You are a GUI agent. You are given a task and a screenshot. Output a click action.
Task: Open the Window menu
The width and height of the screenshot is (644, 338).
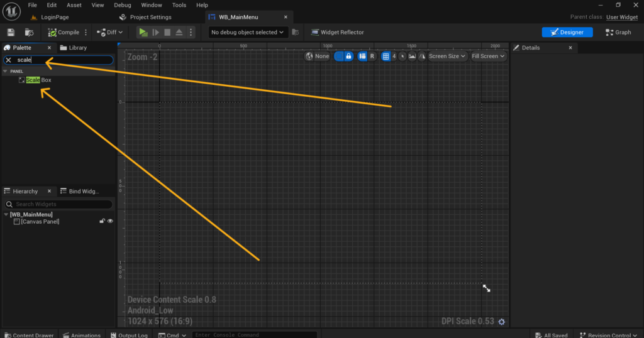[152, 5]
